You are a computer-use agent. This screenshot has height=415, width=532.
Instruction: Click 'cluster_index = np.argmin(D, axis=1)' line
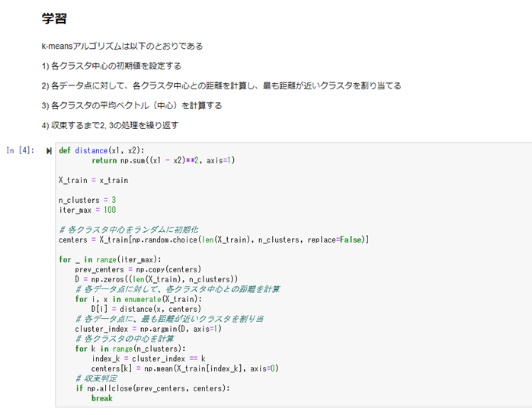[x=149, y=329]
